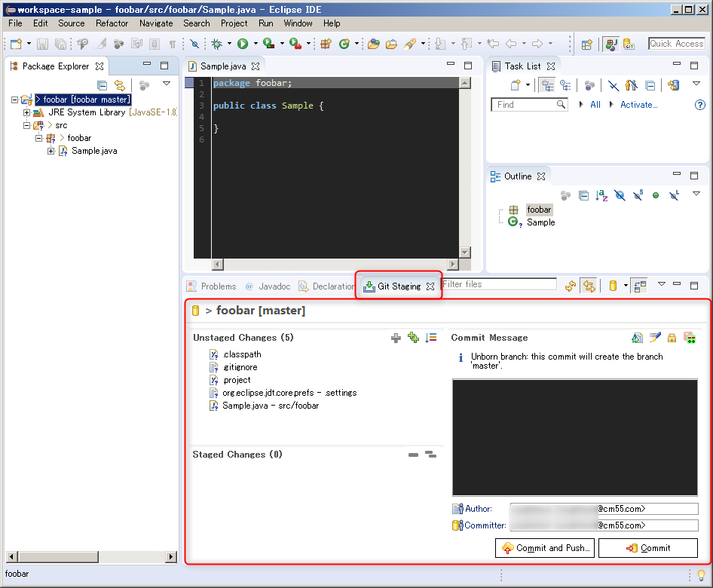The image size is (713, 588).
Task: Click the Unstaged Changes sort icon
Action: 431,338
